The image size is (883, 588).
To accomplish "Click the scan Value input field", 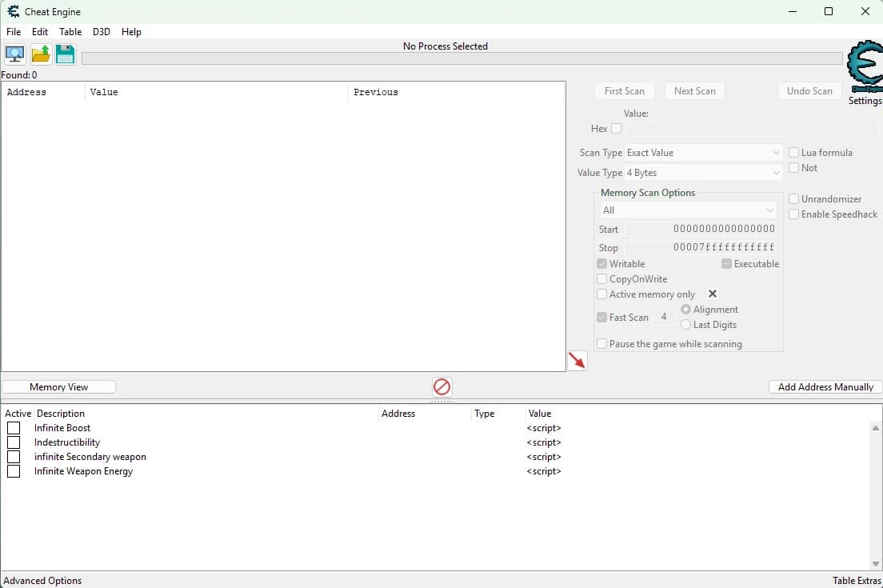I will pyautogui.click(x=751, y=129).
